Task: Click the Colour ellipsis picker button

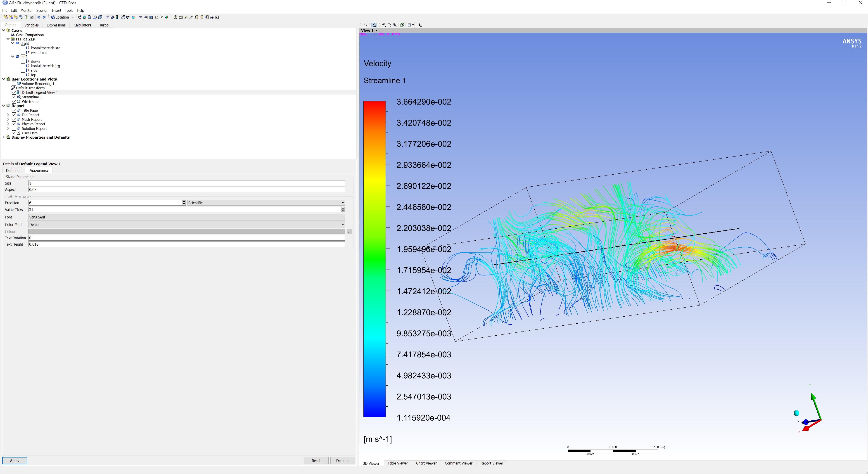Action: point(349,232)
